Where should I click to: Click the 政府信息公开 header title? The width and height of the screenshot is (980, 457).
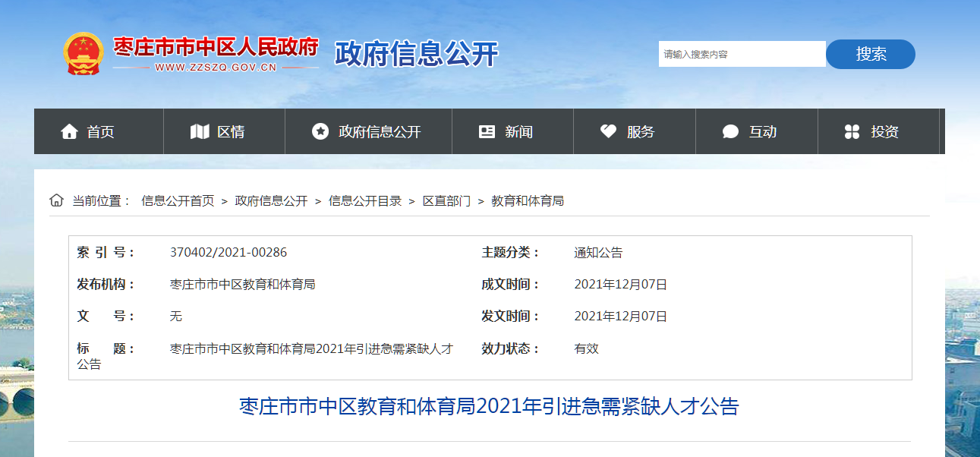(x=416, y=54)
